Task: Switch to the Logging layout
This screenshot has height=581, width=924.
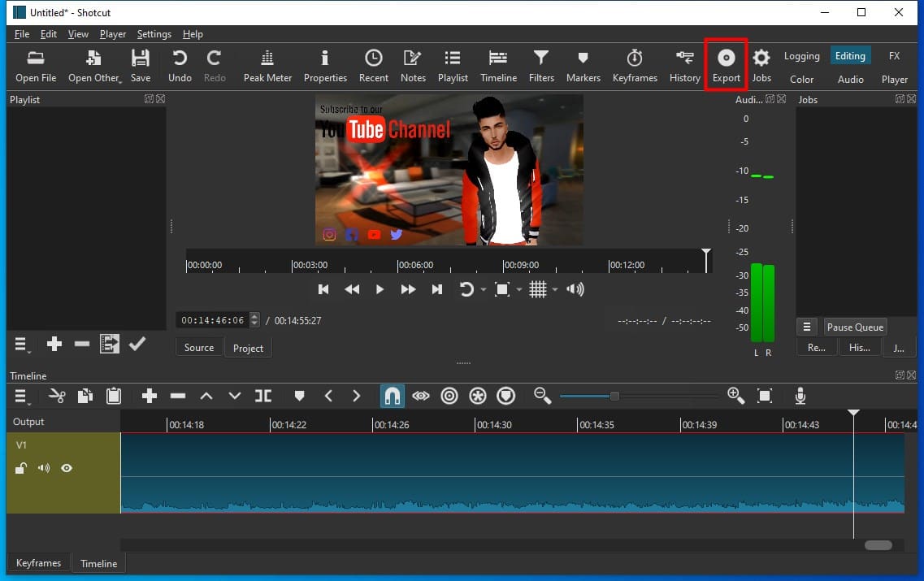Action: [x=801, y=56]
